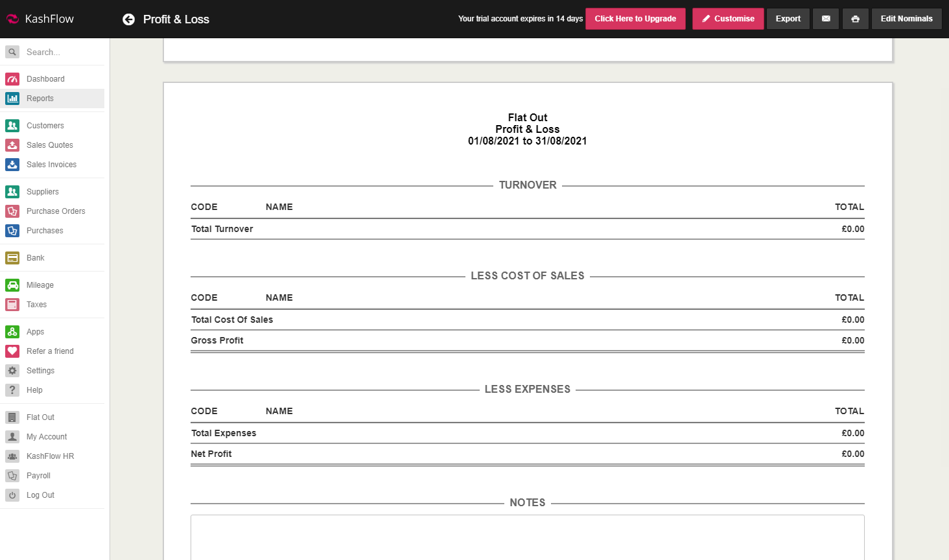Go to Purchase Orders menu item
Viewport: 949px width, 560px height.
56,211
